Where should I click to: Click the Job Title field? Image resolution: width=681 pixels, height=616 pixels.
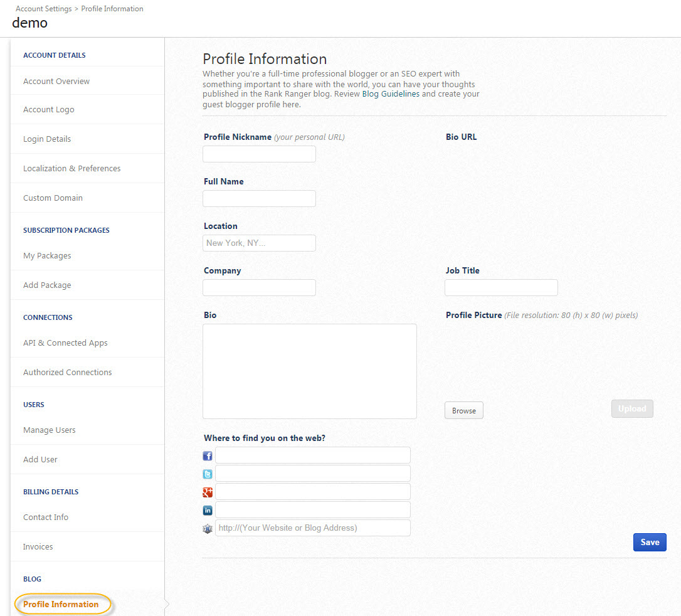pyautogui.click(x=501, y=287)
